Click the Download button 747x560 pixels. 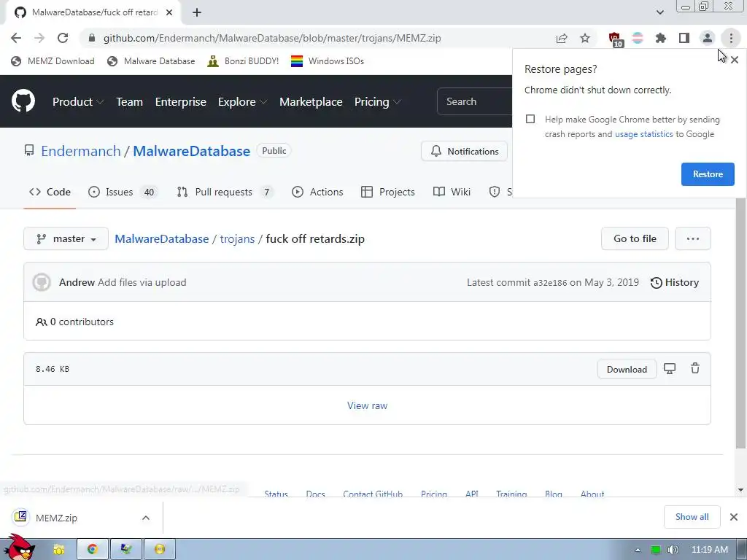[627, 370]
